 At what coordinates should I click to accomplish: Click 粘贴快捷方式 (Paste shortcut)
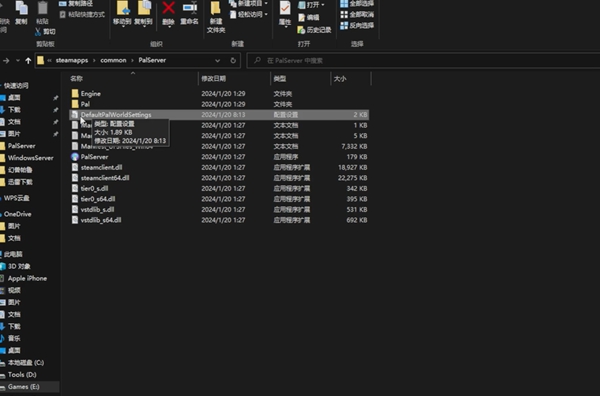tap(82, 15)
